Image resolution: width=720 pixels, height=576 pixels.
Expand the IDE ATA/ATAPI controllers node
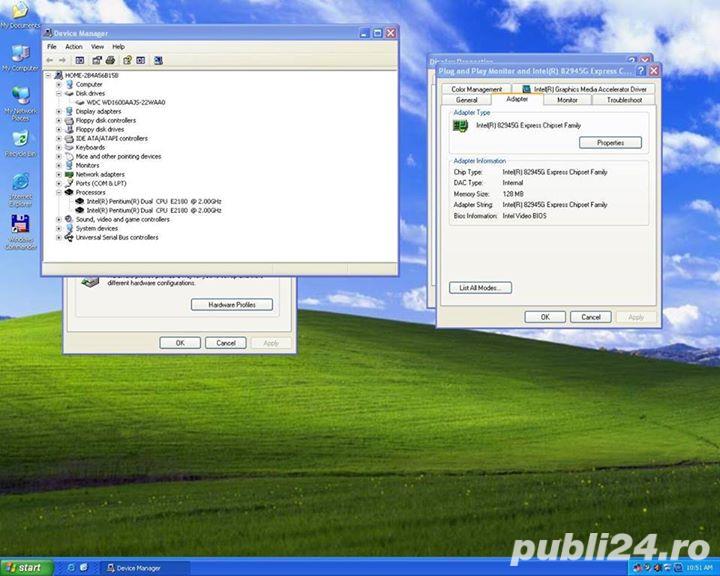pyautogui.click(x=59, y=139)
